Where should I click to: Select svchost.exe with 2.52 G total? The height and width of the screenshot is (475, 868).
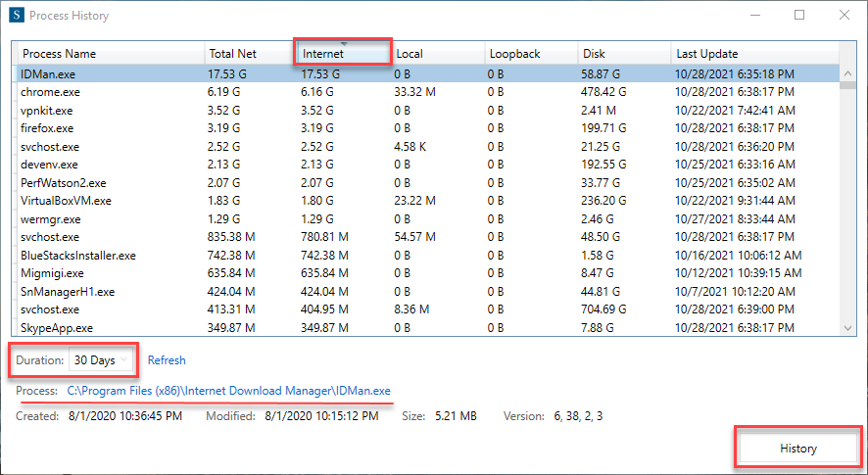[425, 147]
